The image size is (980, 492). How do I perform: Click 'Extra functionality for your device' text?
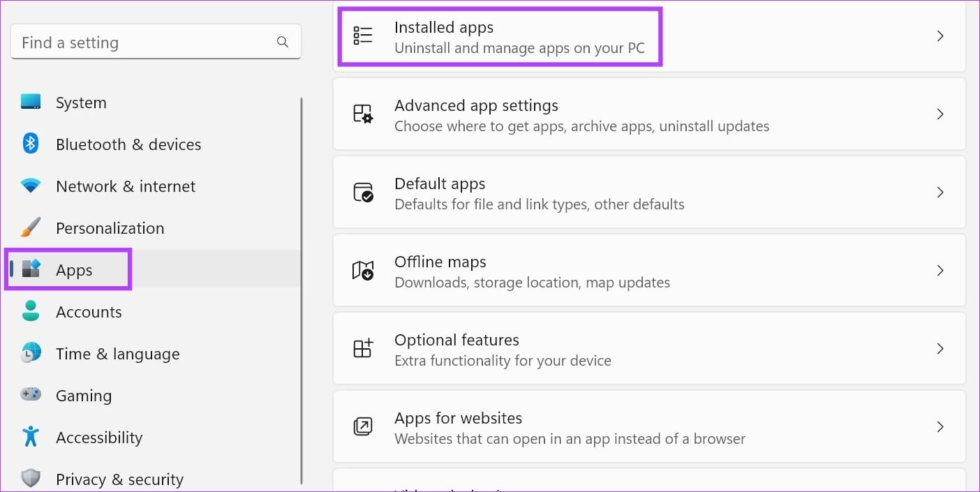[503, 361]
